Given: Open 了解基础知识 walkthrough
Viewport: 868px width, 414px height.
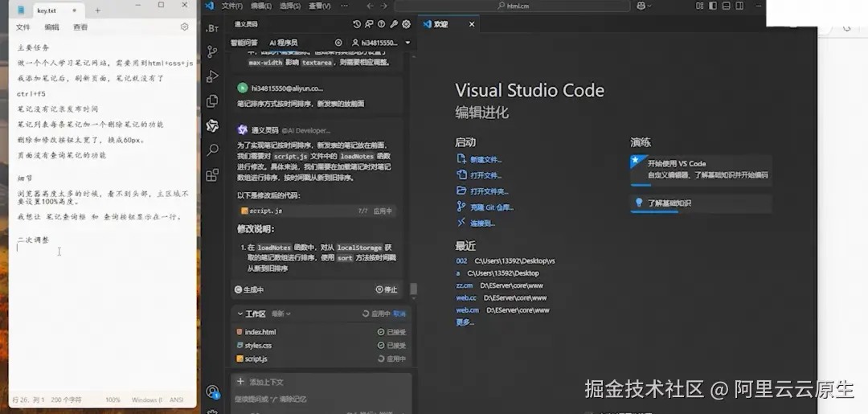Looking at the screenshot, I should pos(701,203).
